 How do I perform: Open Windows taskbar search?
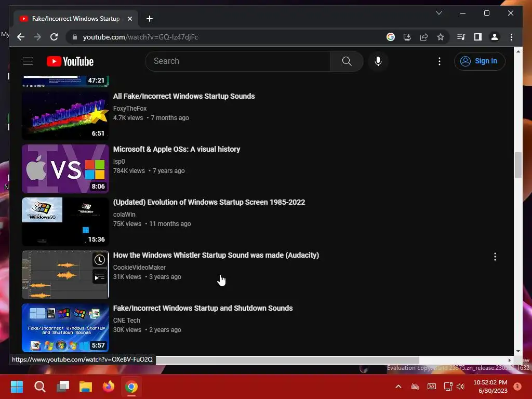click(39, 387)
